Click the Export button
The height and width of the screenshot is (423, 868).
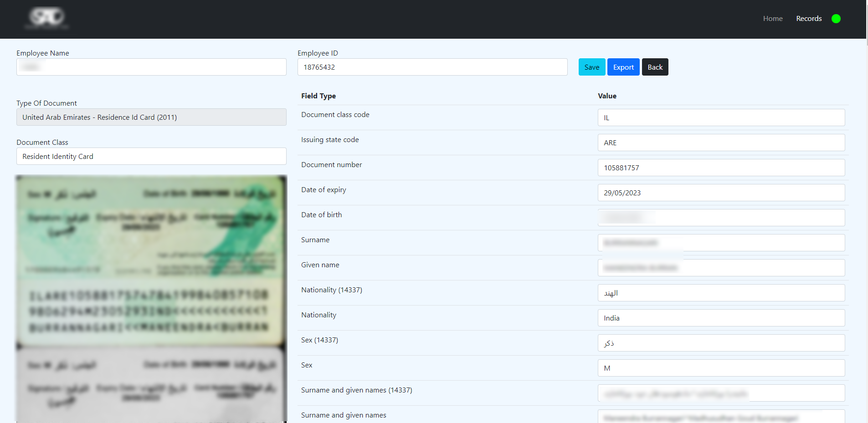click(623, 66)
